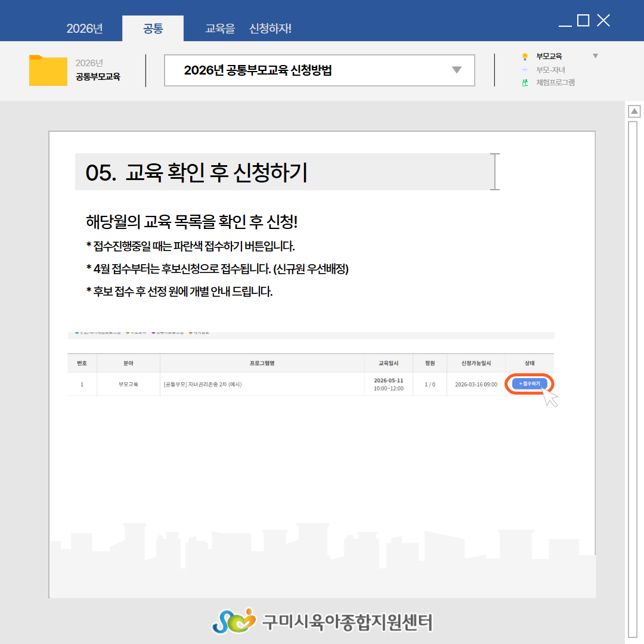The image size is (644, 644).
Task: Click the 신청하자! tab
Action: (x=270, y=29)
